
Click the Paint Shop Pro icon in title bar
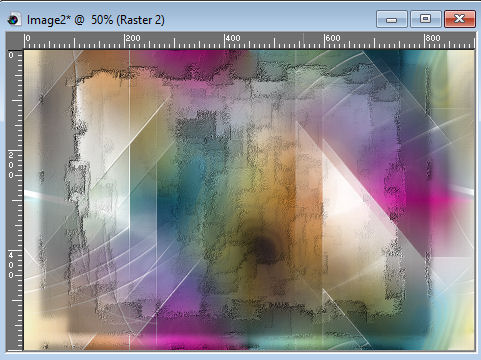[x=13, y=20]
